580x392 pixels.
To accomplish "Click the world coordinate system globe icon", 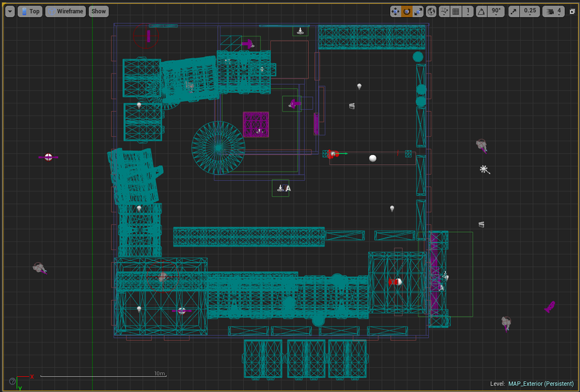I will pyautogui.click(x=431, y=11).
